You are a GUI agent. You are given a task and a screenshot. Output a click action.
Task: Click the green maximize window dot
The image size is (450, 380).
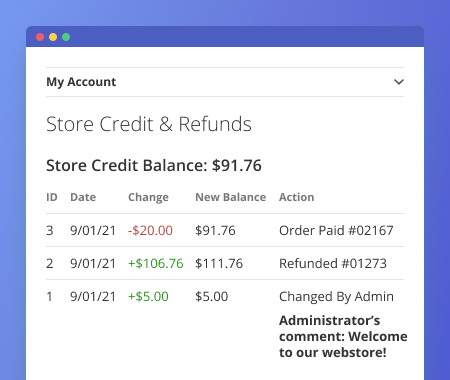(66, 37)
